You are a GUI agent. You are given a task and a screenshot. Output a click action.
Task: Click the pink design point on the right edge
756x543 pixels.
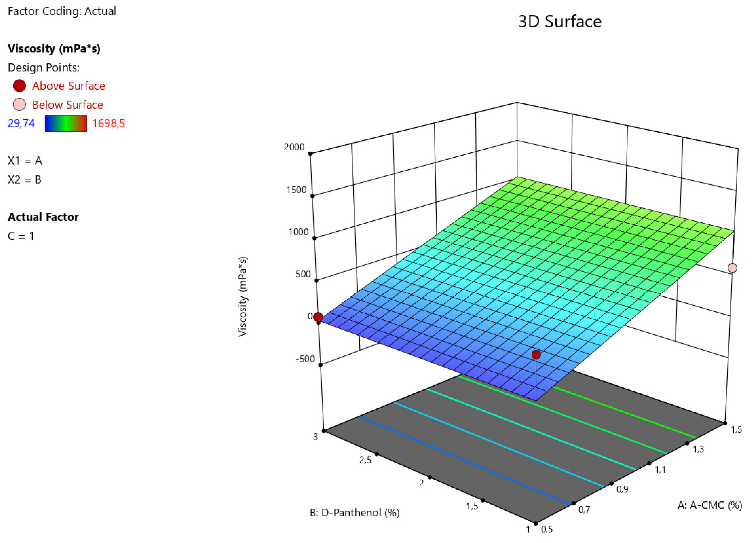(x=732, y=268)
